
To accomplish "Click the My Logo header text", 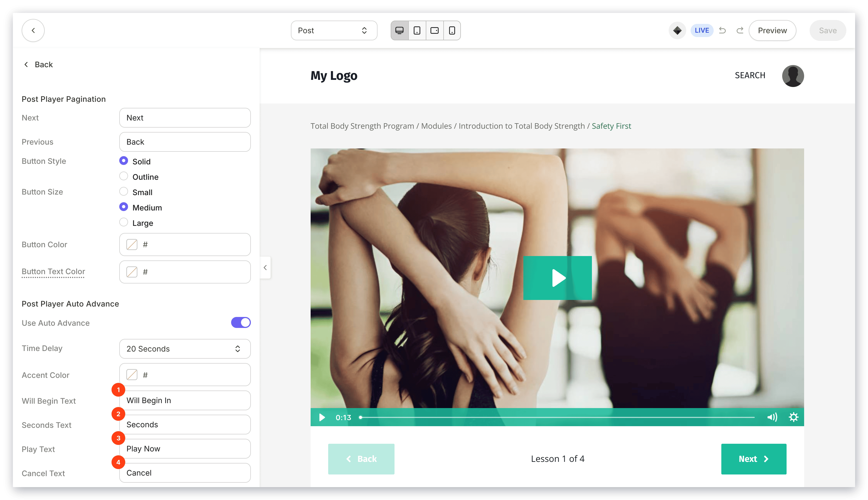I will [x=333, y=75].
